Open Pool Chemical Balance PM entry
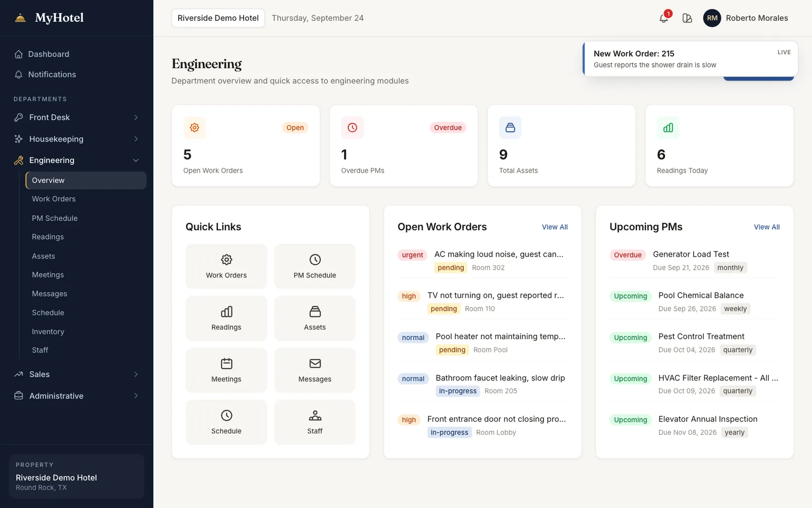 click(695, 302)
